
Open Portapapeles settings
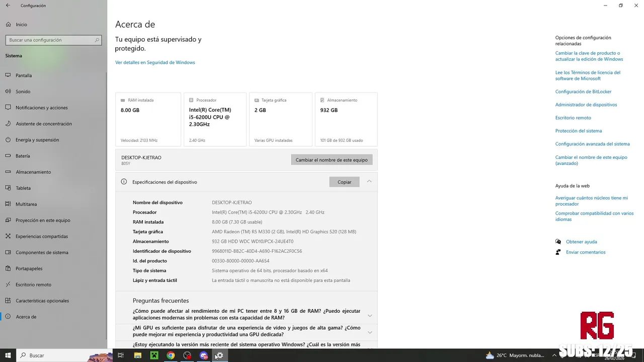[x=29, y=268]
